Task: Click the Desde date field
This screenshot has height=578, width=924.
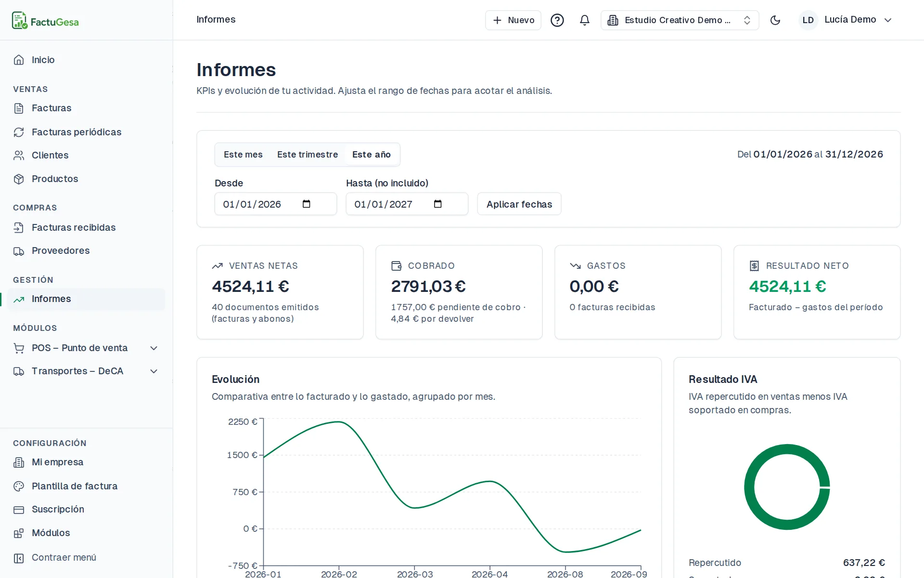Action: coord(276,204)
